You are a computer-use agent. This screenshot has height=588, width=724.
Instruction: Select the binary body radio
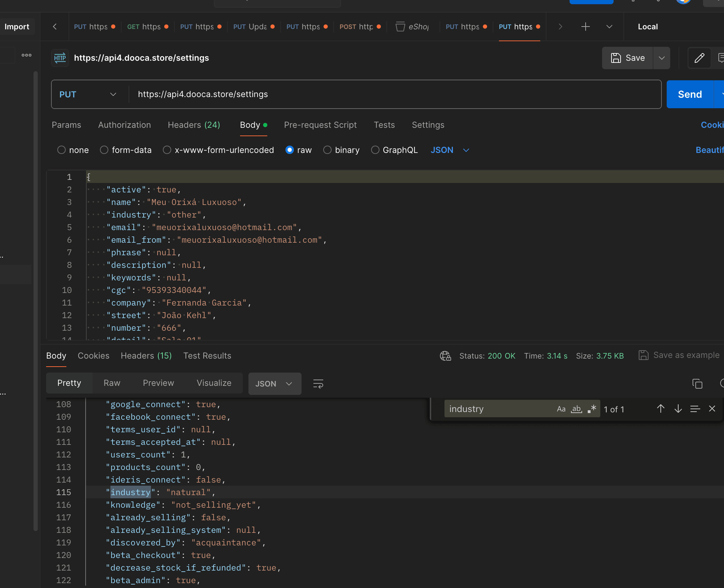pyautogui.click(x=327, y=150)
